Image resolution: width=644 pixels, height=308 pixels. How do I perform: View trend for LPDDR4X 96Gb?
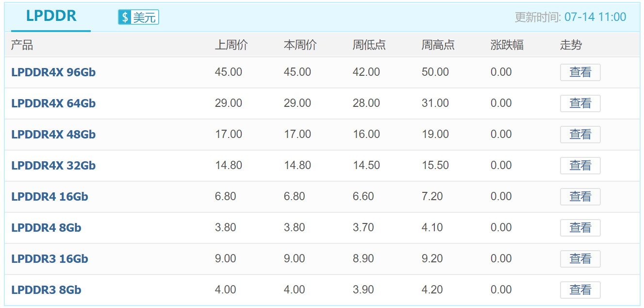[580, 72]
